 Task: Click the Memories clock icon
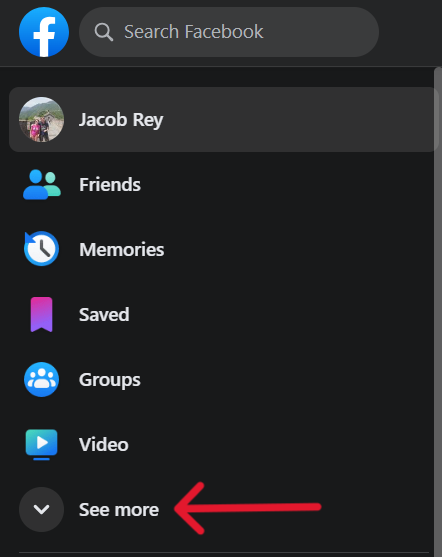[42, 249]
